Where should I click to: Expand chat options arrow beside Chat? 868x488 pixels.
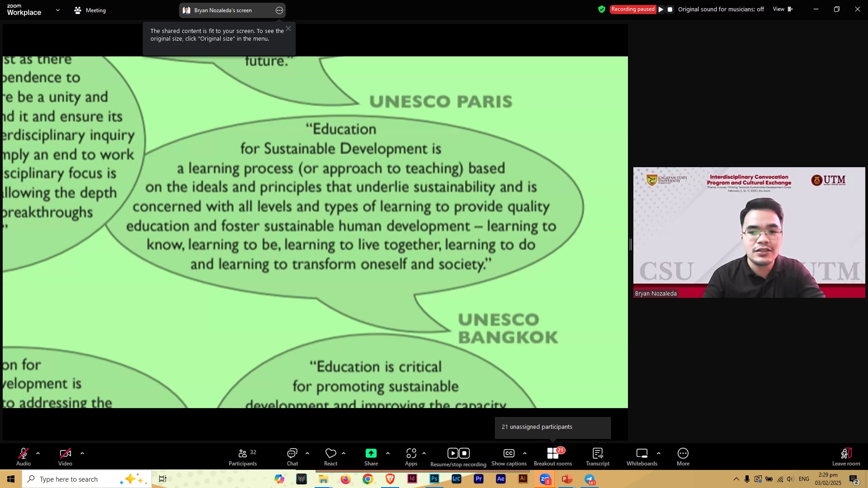[307, 453]
